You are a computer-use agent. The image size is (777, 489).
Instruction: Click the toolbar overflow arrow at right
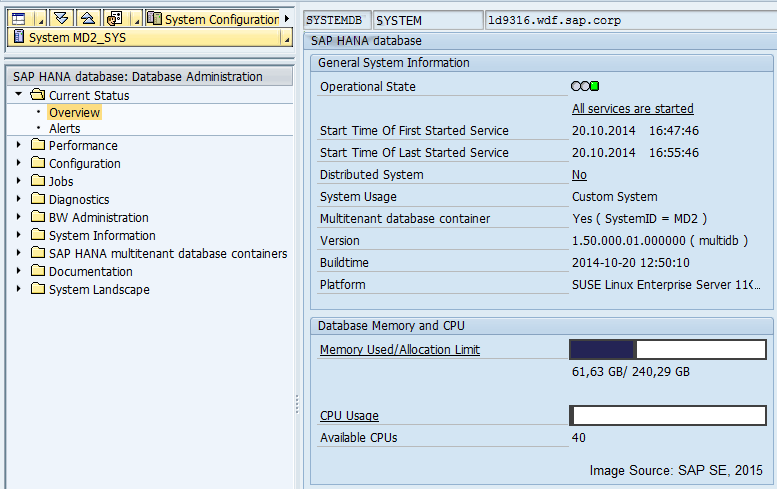(287, 19)
